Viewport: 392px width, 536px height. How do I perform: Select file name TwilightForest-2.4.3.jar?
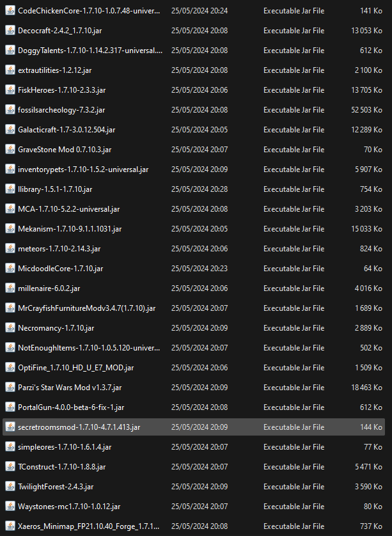[56, 487]
